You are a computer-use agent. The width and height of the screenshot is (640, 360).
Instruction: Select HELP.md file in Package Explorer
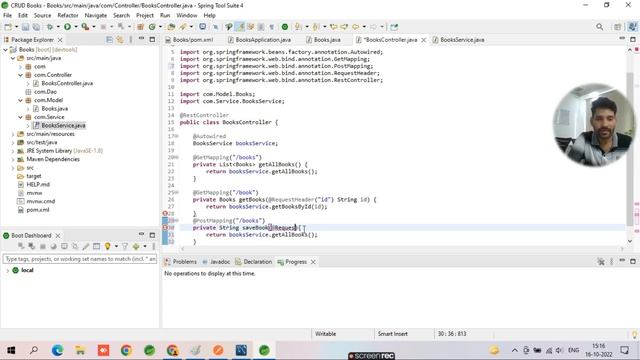tap(38, 184)
